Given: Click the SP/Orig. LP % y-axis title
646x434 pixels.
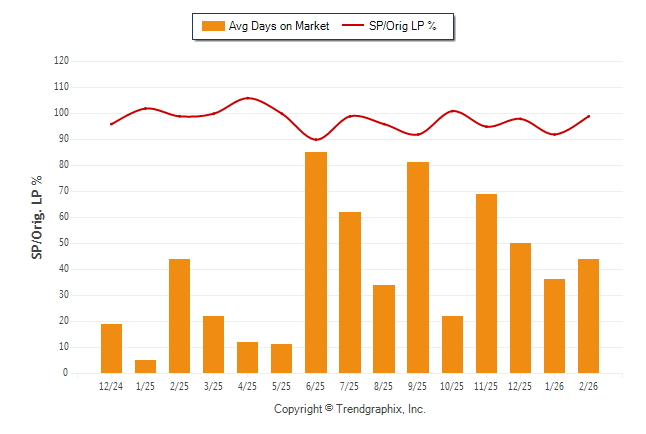Looking at the screenshot, I should 37,217.
